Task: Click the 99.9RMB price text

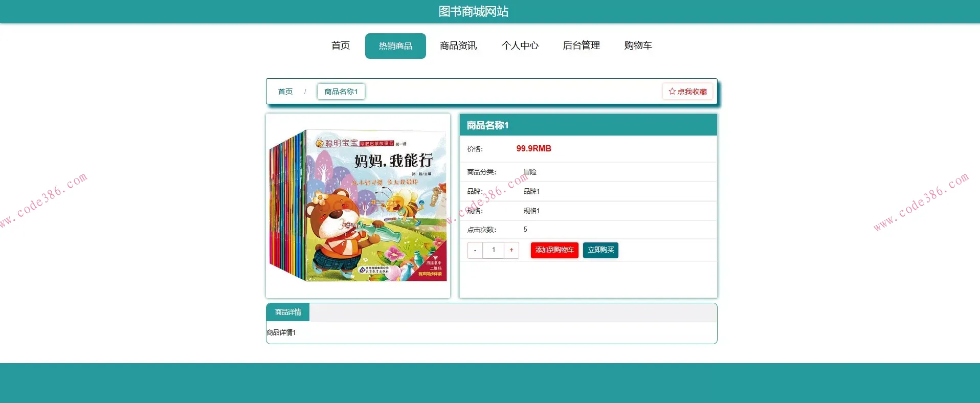Action: (x=533, y=149)
